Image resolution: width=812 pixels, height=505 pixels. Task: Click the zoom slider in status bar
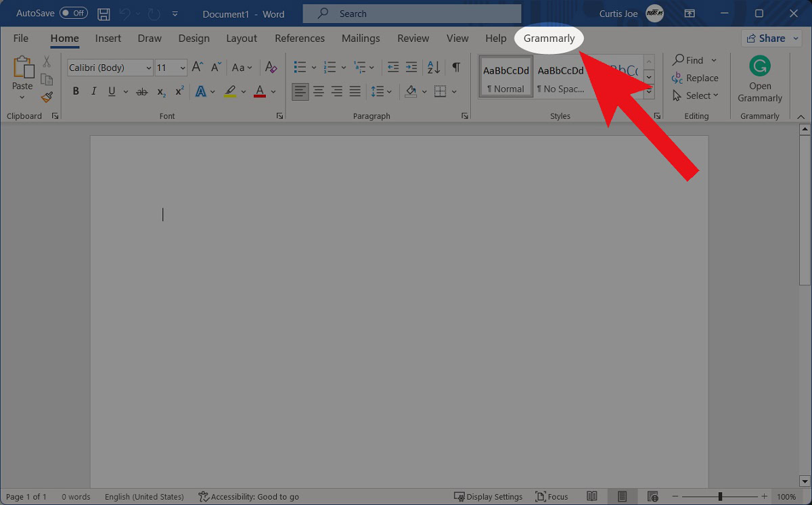coord(720,497)
